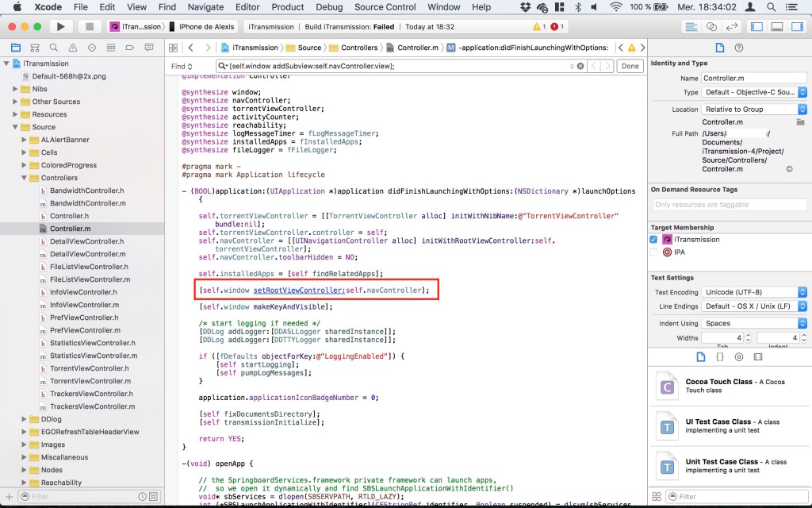Viewport: 812px width, 508px height.
Task: Click the library Filter field
Action: (x=737, y=497)
